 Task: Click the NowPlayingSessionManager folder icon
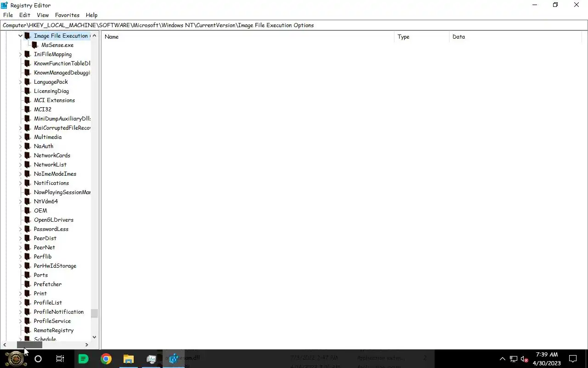tap(28, 192)
